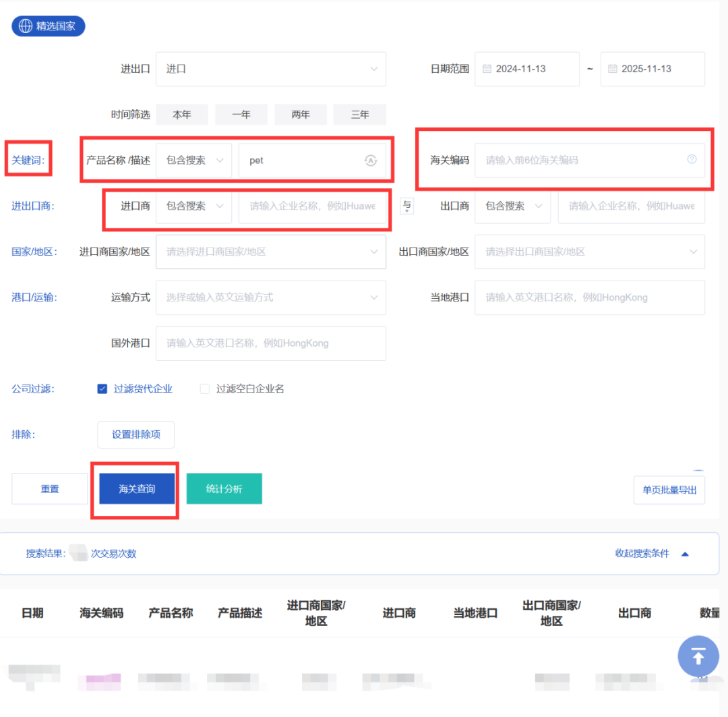
Task: Click the translate icon in the pet keyword field
Action: [370, 161]
